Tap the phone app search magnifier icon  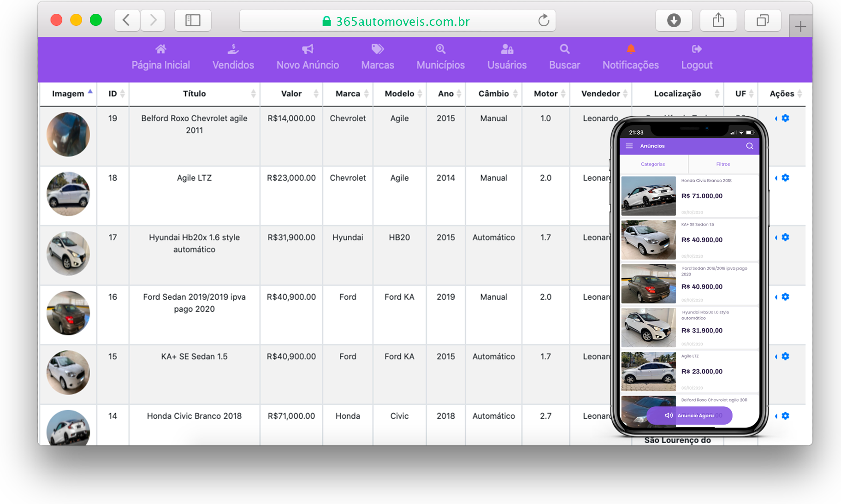coord(749,146)
